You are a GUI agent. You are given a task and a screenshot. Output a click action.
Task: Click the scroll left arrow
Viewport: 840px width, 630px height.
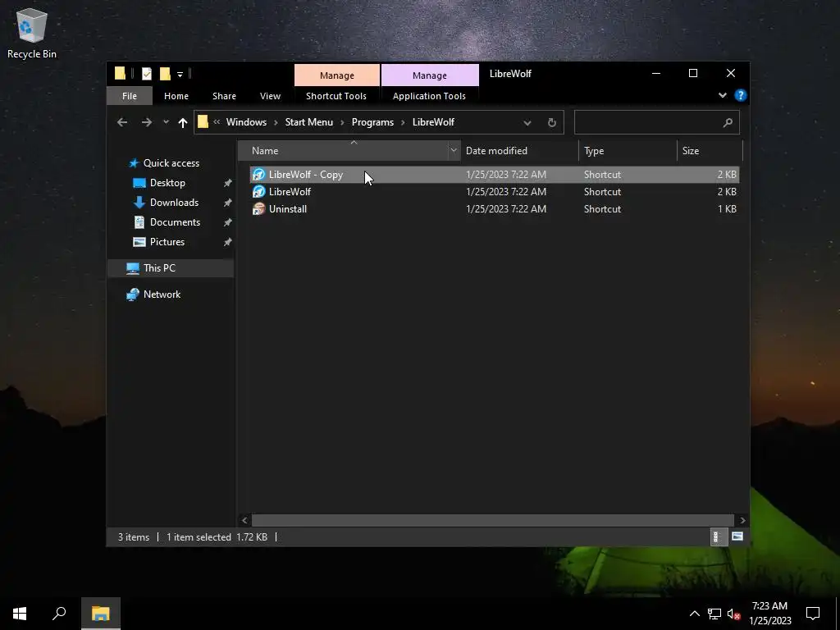click(x=244, y=520)
